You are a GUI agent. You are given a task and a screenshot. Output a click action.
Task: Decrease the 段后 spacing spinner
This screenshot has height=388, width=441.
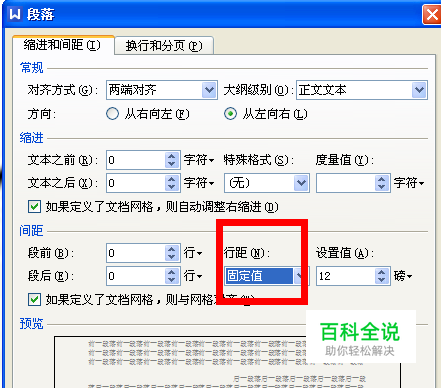pos(172,280)
